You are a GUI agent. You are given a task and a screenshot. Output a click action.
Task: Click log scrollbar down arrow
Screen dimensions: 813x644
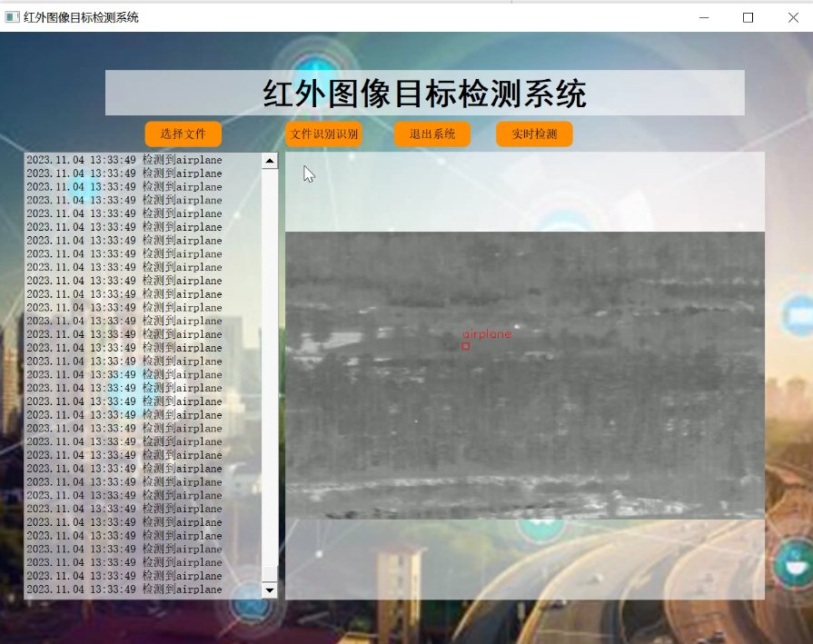[270, 590]
